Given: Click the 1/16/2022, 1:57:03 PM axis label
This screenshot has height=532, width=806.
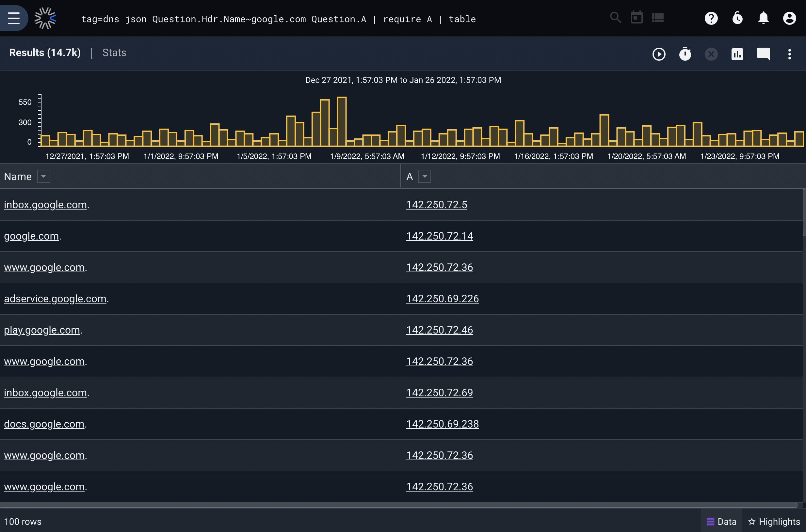Looking at the screenshot, I should point(554,156).
